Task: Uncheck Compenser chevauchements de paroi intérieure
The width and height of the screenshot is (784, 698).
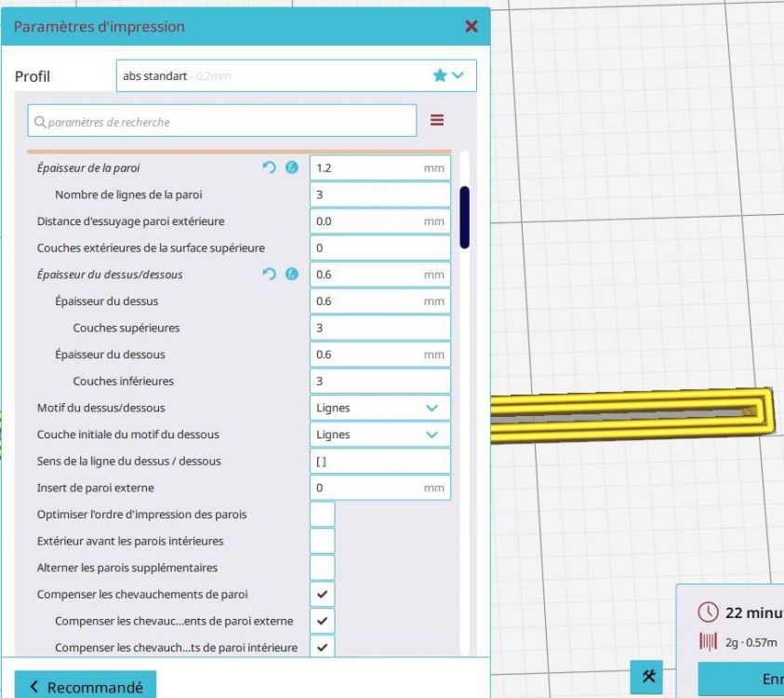Action: tap(322, 648)
